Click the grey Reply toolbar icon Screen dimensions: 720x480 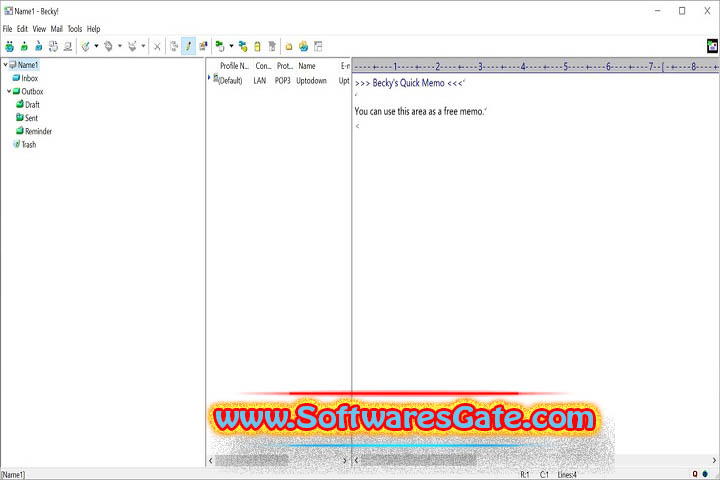109,46
